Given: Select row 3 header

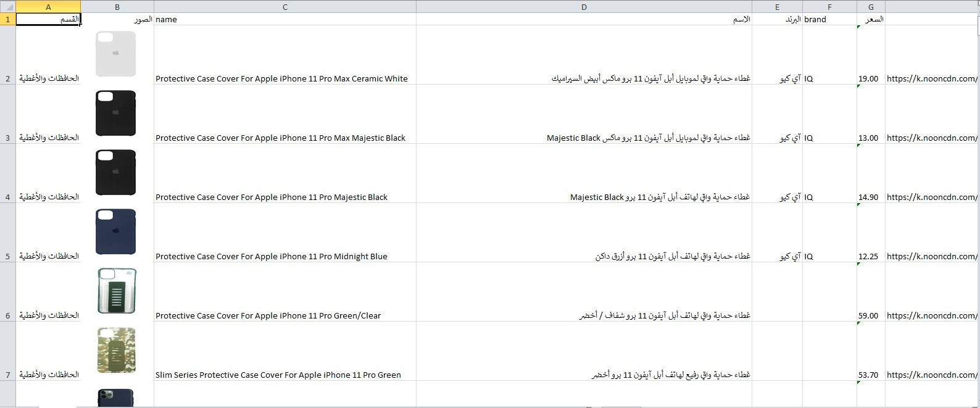Looking at the screenshot, I should 7,114.
